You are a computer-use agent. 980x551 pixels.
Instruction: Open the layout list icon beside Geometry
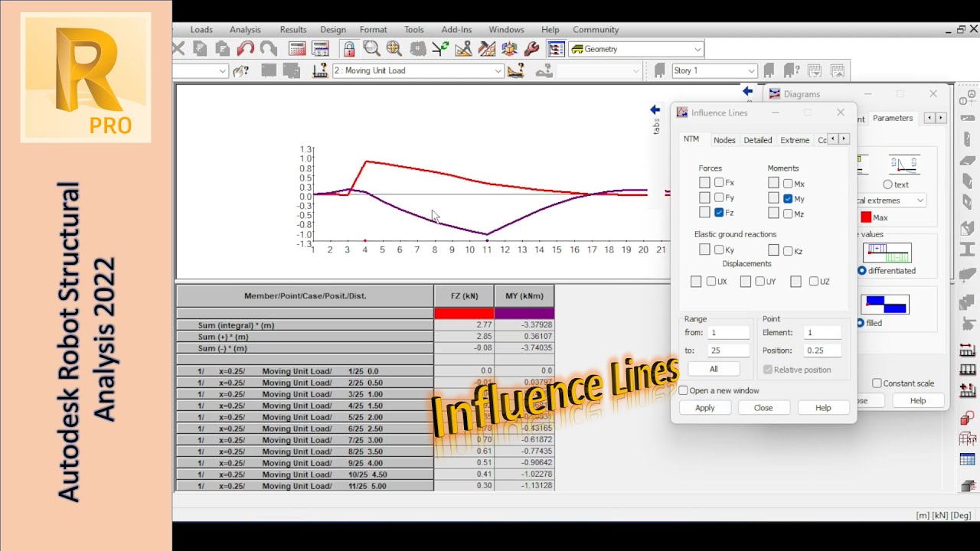(557, 49)
